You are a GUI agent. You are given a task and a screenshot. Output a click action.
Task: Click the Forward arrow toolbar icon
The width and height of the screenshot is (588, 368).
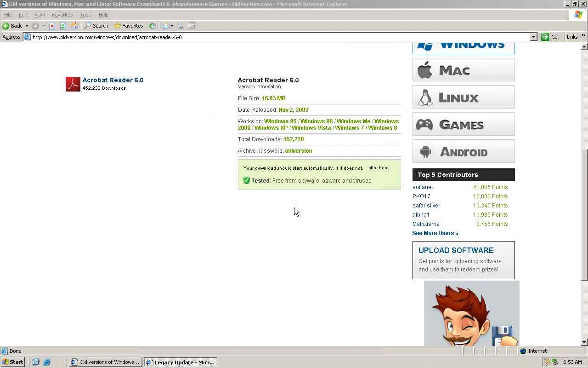coord(35,26)
